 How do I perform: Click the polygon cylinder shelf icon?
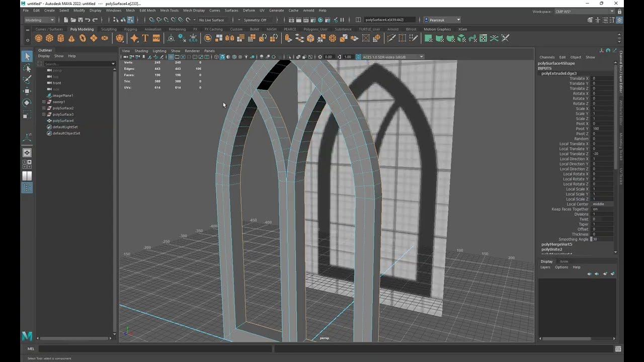[x=60, y=38]
